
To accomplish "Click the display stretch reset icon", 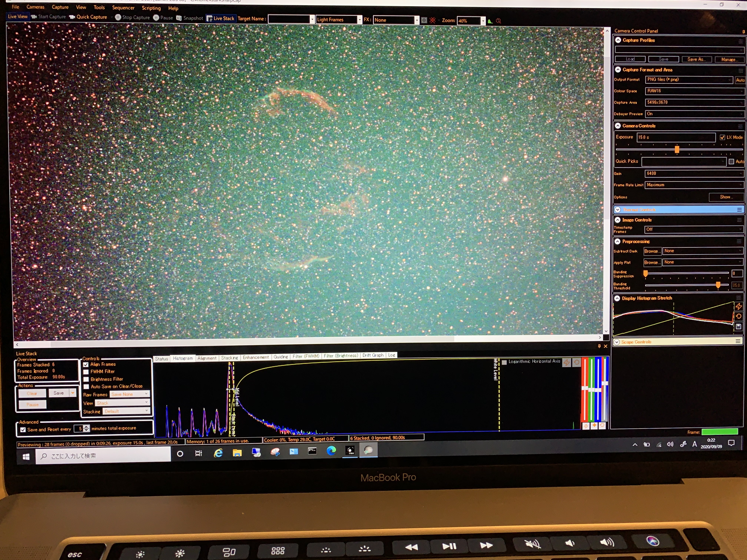I will click(x=738, y=316).
